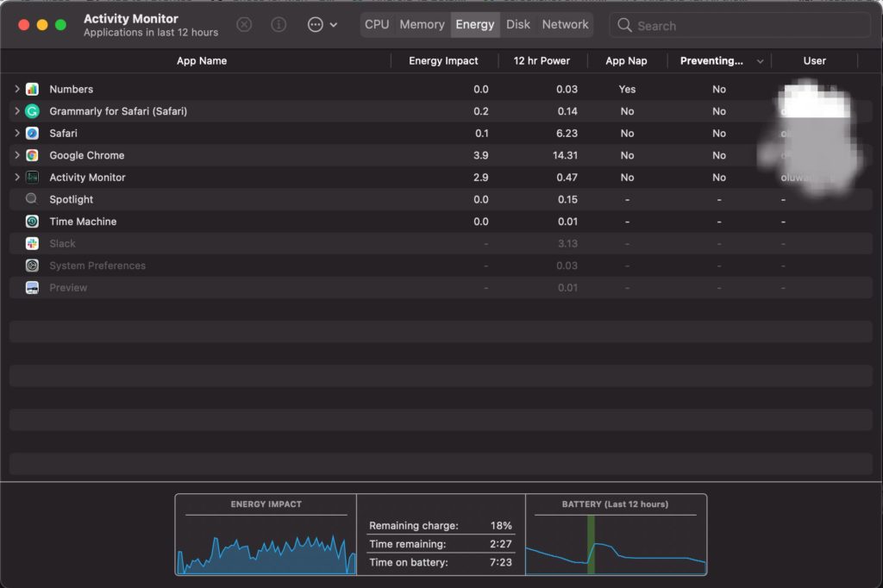Image resolution: width=883 pixels, height=588 pixels.
Task: Switch to the Memory tab
Action: pos(422,25)
